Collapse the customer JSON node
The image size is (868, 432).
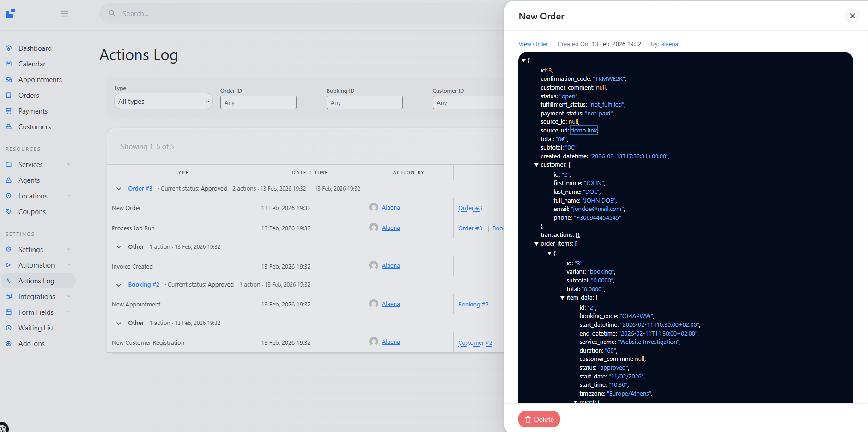[x=536, y=165]
